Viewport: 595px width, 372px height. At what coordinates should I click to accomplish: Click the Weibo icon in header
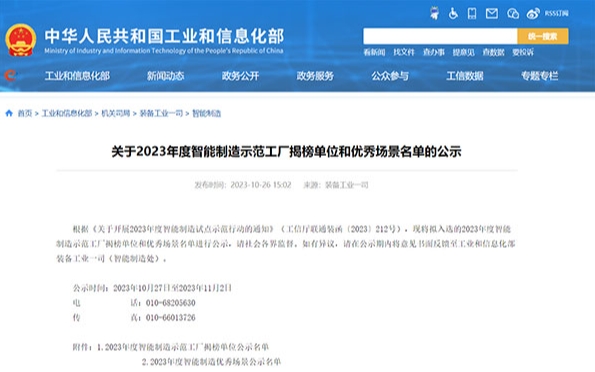(x=533, y=14)
